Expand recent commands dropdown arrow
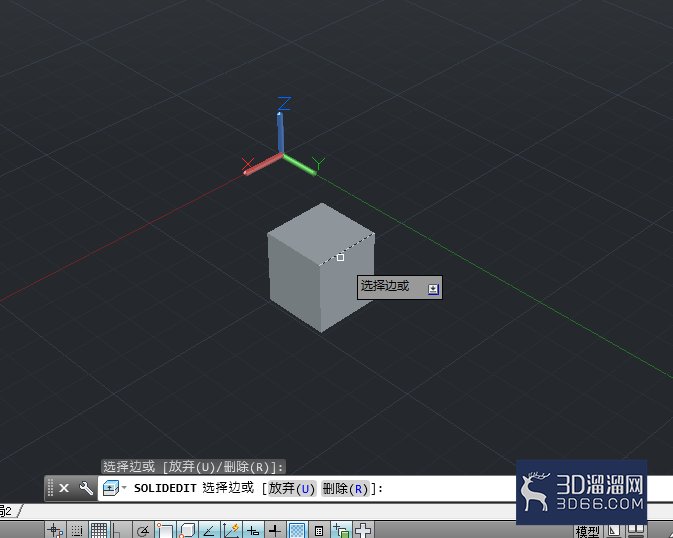 point(124,487)
